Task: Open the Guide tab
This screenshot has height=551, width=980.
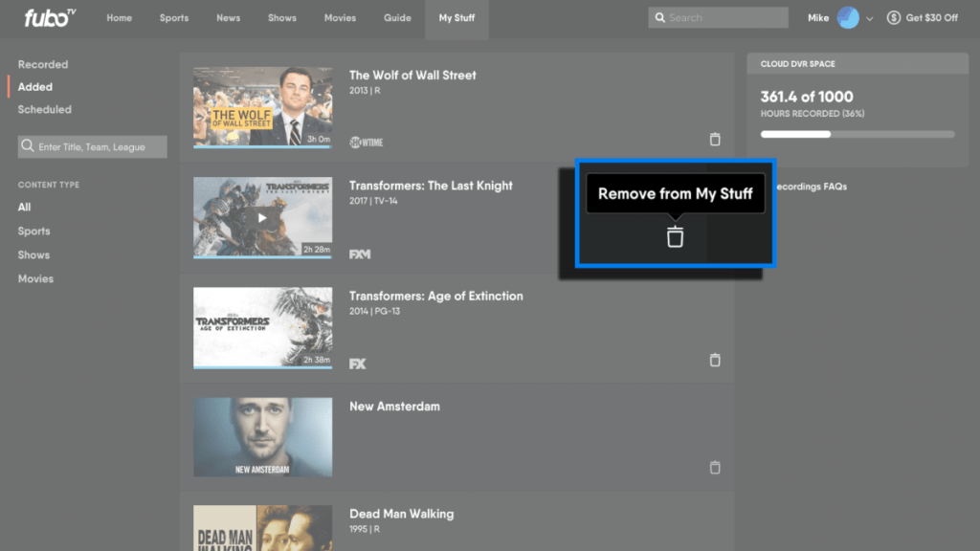Action: (397, 17)
